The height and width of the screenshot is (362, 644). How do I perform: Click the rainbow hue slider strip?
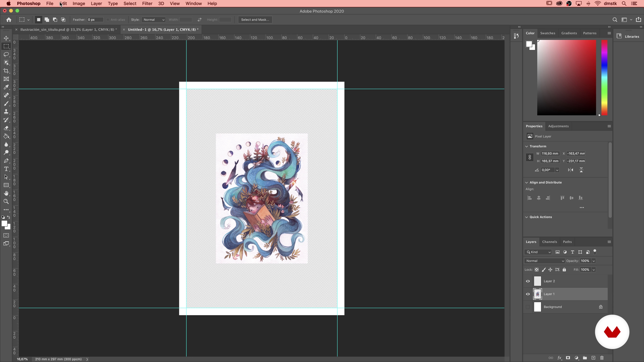point(604,77)
